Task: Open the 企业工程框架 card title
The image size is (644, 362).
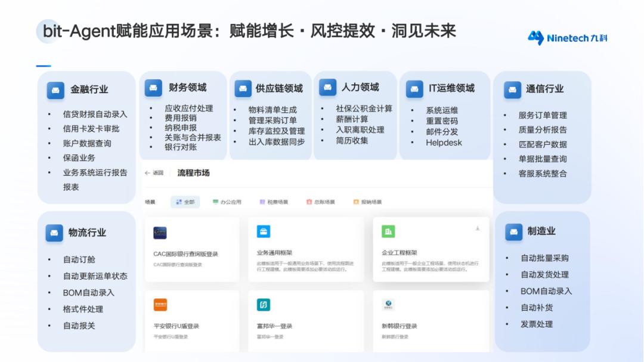Action: pos(399,253)
